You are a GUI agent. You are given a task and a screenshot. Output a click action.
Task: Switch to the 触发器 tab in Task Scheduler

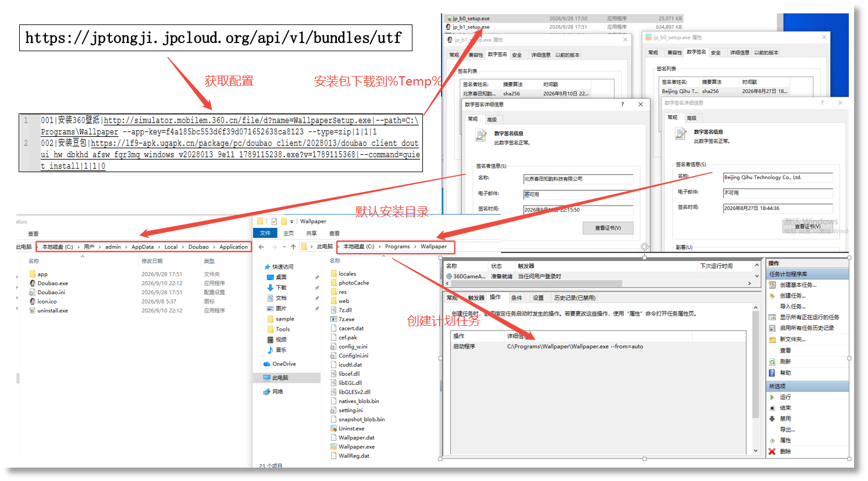[476, 298]
